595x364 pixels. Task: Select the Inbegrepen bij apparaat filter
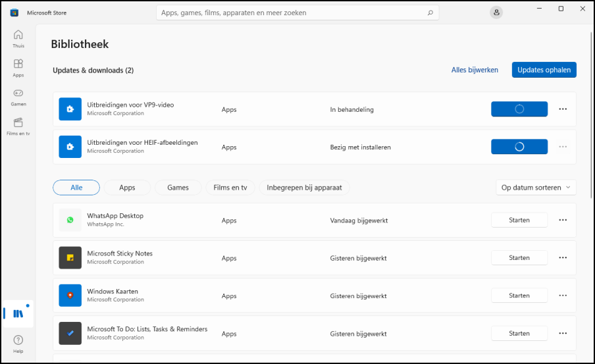click(x=304, y=188)
